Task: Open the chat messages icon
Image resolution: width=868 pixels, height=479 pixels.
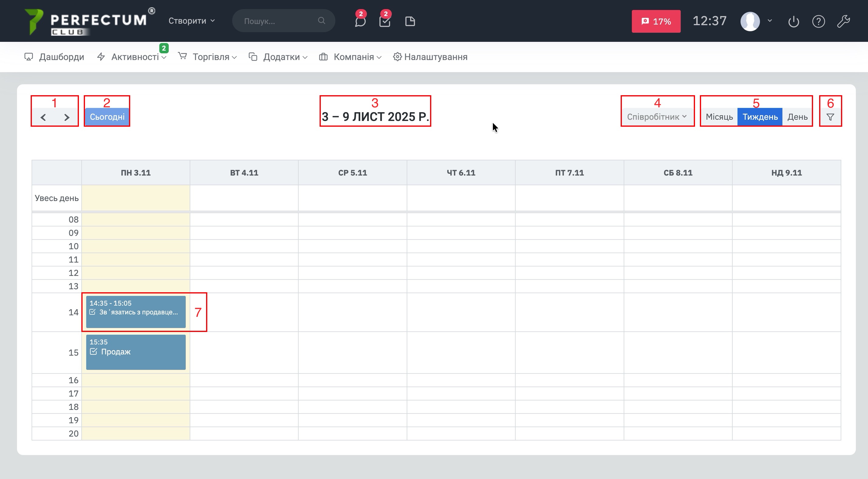Action: tap(360, 22)
